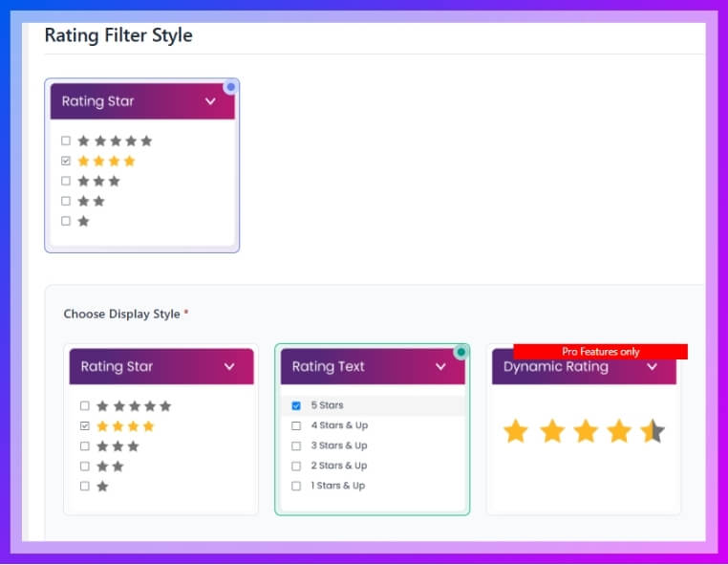Screen dimensions: 728x565
Task: Click the first star in Dynamic Rating preview
Action: [516, 432]
